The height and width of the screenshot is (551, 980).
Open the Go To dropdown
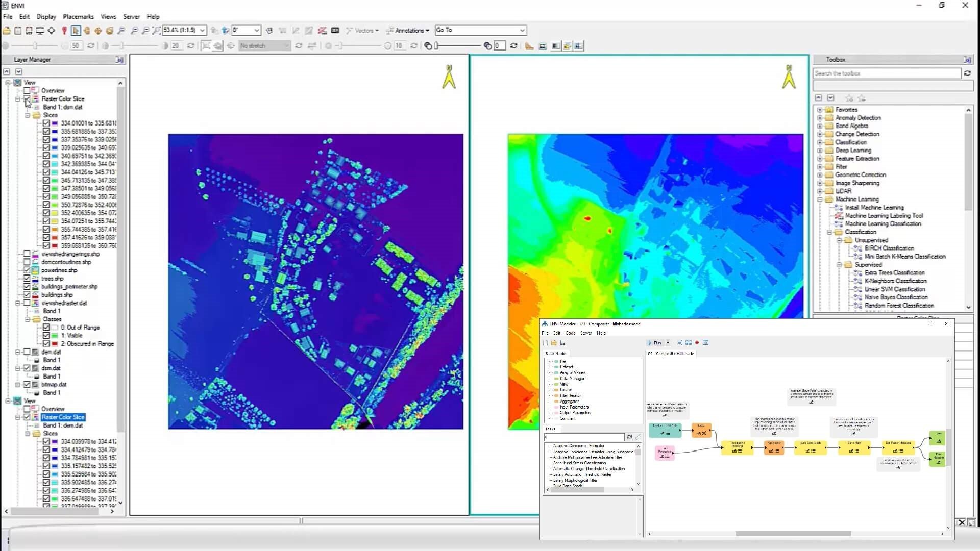click(x=522, y=31)
